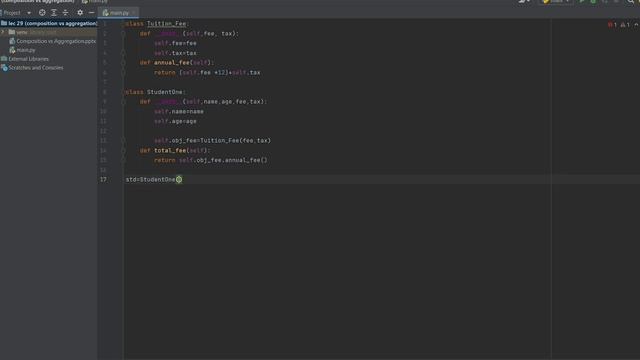
Task: Click the std=StudentOne code on line 17
Action: [153, 180]
